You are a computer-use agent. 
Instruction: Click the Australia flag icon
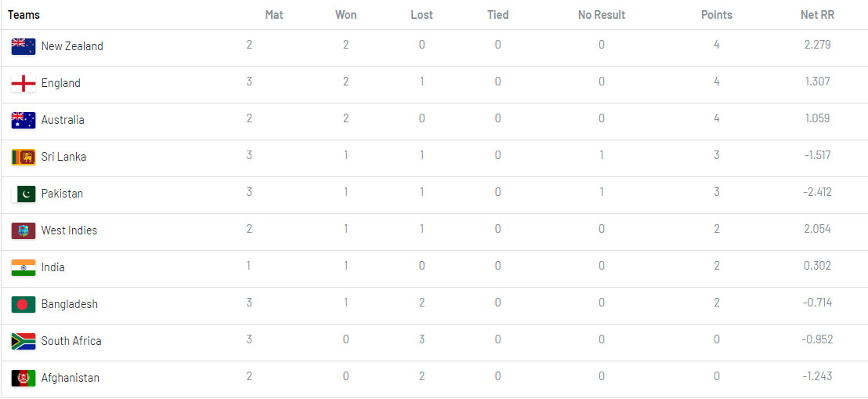(24, 120)
